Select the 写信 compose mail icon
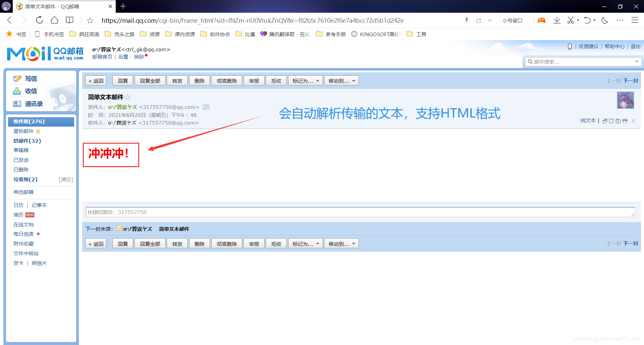The height and width of the screenshot is (345, 644). click(17, 78)
